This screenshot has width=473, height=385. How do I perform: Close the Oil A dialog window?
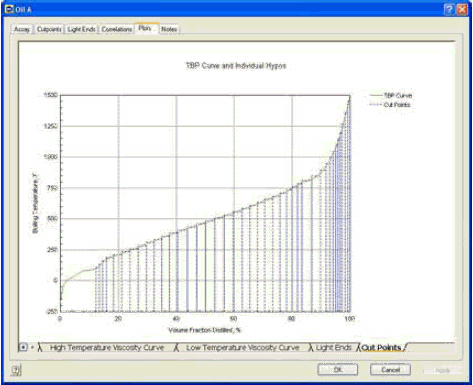pyautogui.click(x=462, y=9)
